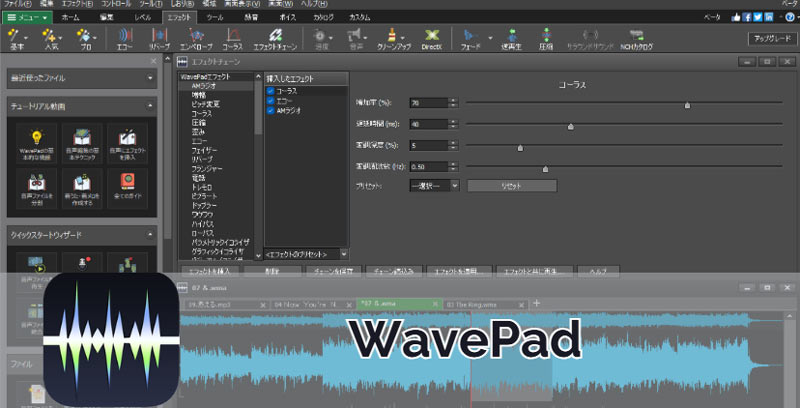Open the Facebook share icon
Image resolution: width=800 pixels, height=408 pixels.
coord(747,17)
